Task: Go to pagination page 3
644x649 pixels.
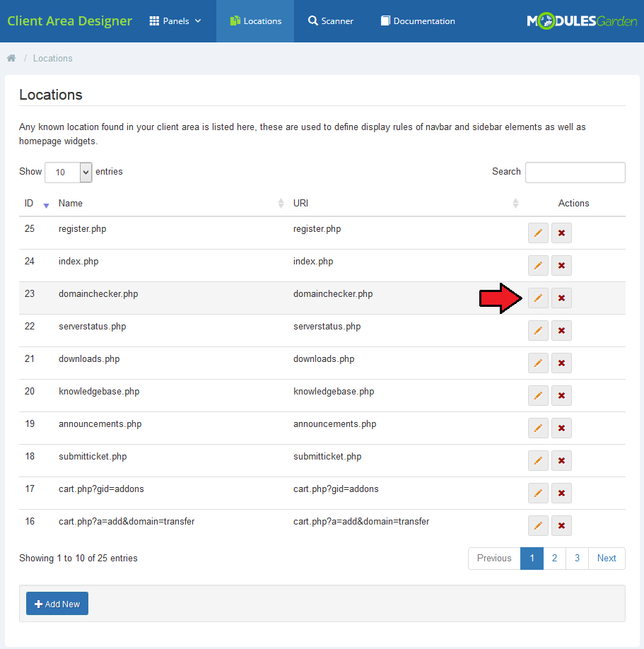Action: pos(577,559)
